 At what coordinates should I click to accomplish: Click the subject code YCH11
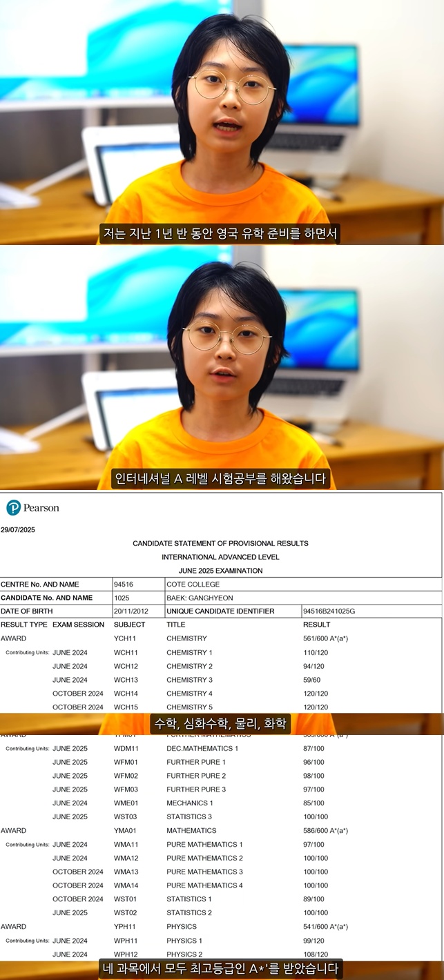click(x=125, y=638)
